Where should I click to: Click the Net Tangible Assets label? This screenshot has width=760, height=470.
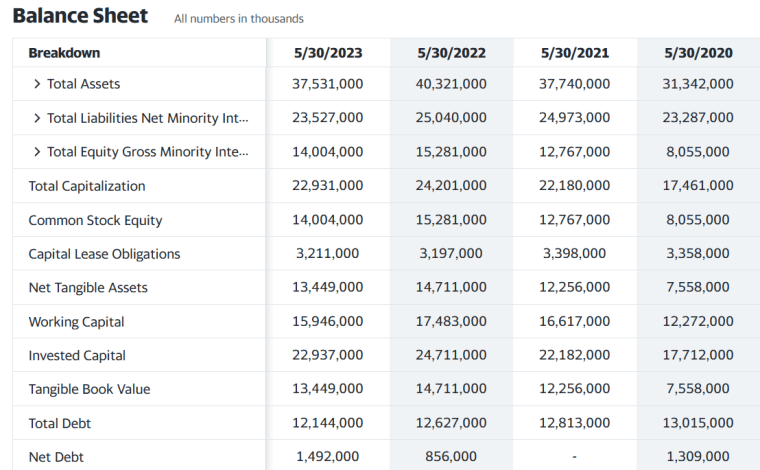(x=88, y=288)
